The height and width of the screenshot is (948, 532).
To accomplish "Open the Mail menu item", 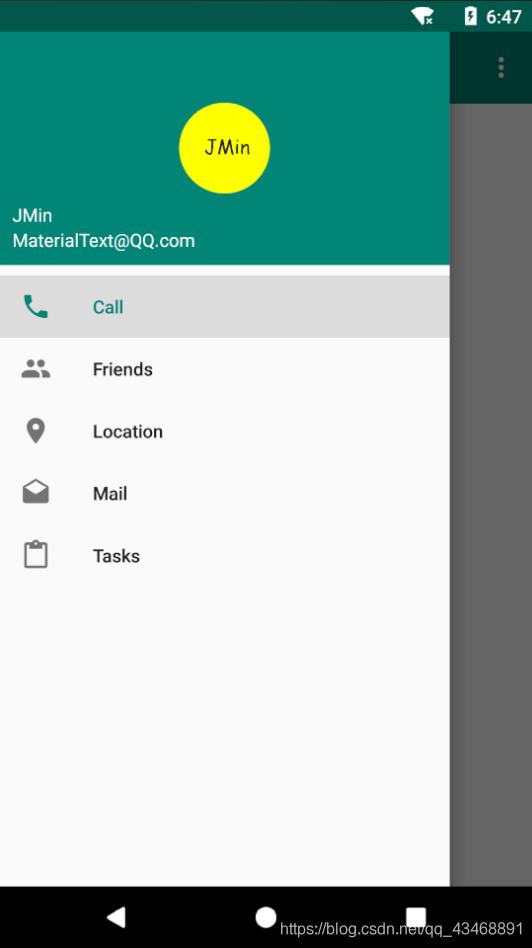I will tap(224, 493).
